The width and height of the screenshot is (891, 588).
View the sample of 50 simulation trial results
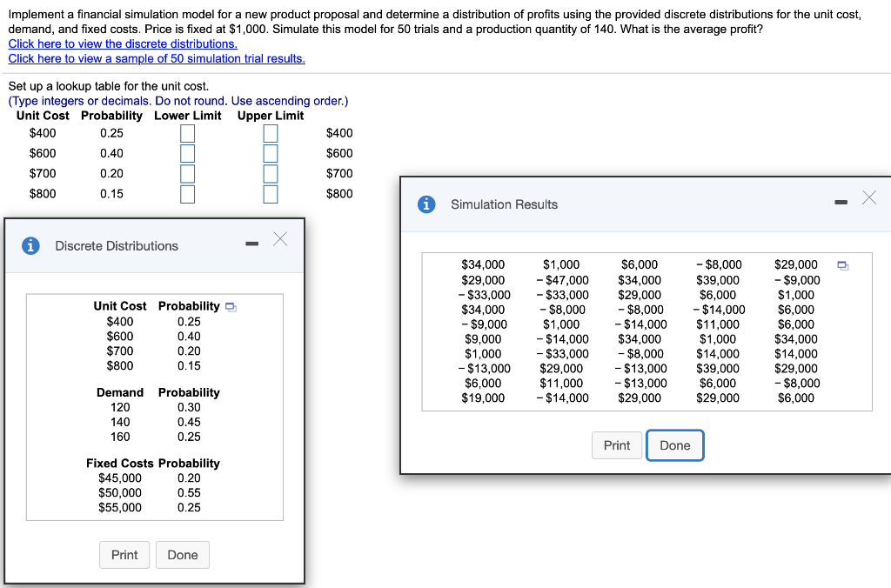[156, 58]
